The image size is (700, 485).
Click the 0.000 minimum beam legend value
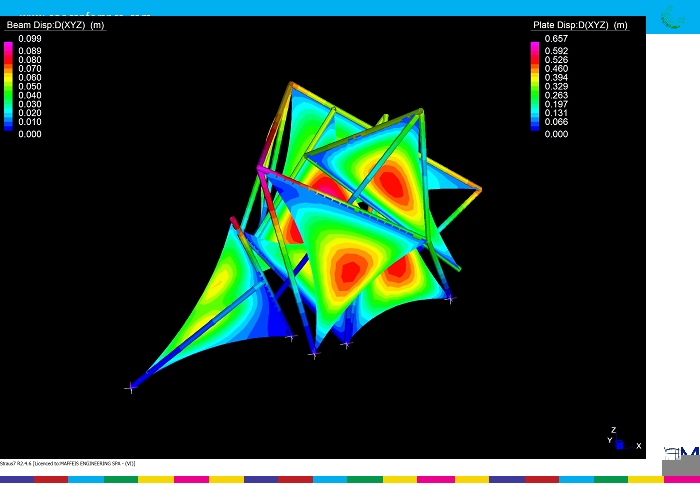click(30, 133)
